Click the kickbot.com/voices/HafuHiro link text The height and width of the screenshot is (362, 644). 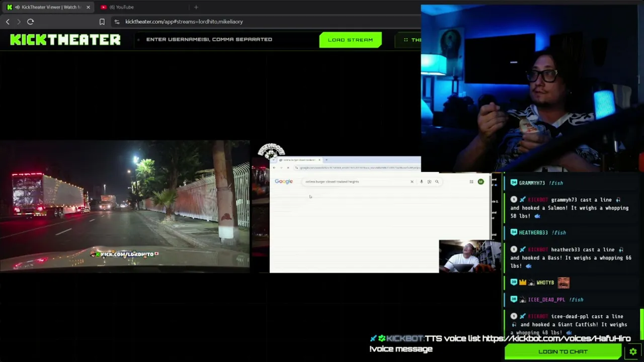556,338
